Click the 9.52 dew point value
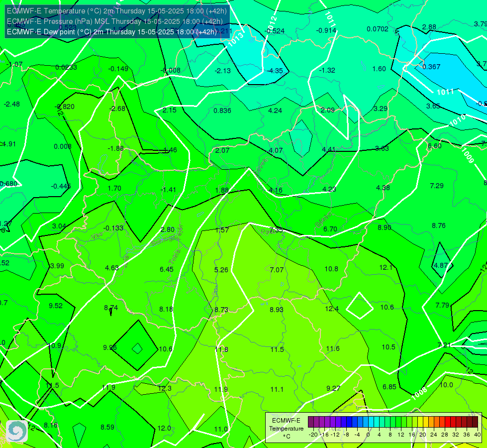The image size is (487, 448). click(x=56, y=306)
